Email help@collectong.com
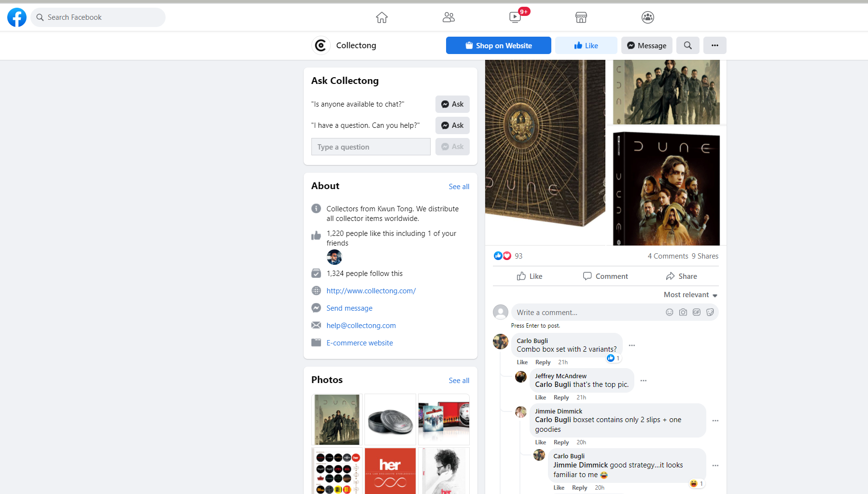Image resolution: width=868 pixels, height=494 pixels. pyautogui.click(x=361, y=326)
